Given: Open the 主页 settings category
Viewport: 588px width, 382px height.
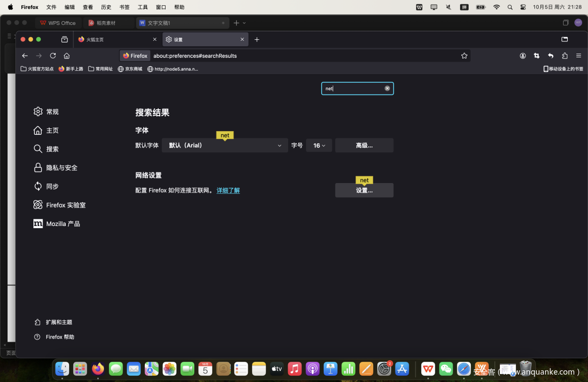Looking at the screenshot, I should click(x=46, y=131).
